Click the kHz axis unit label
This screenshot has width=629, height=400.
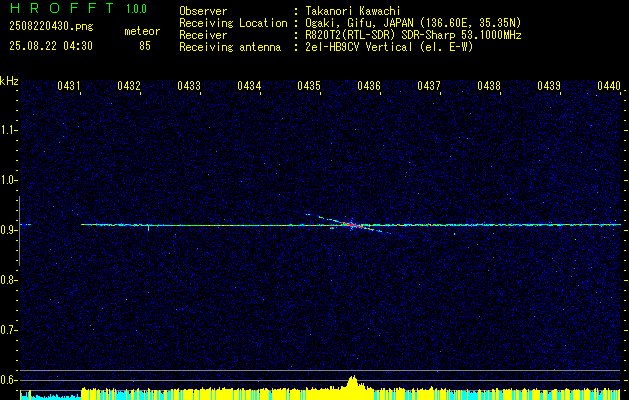click(x=9, y=81)
